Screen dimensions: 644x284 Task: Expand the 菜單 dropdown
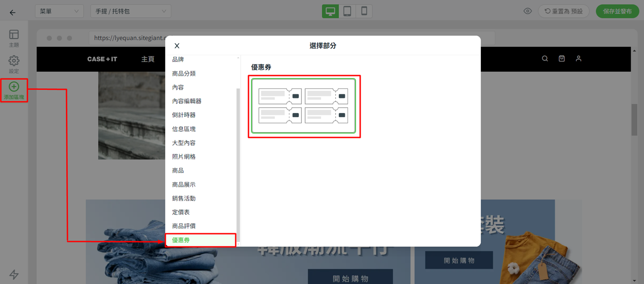(59, 11)
